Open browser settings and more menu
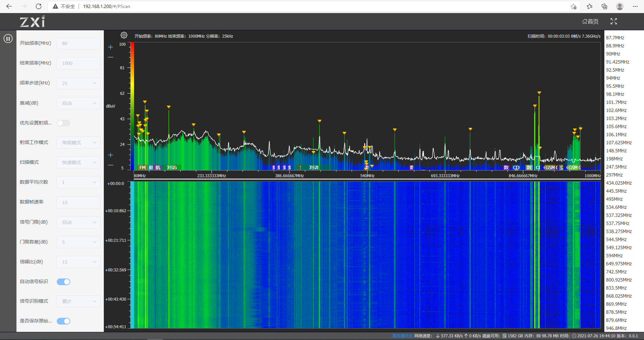The image size is (644, 340). (635, 6)
